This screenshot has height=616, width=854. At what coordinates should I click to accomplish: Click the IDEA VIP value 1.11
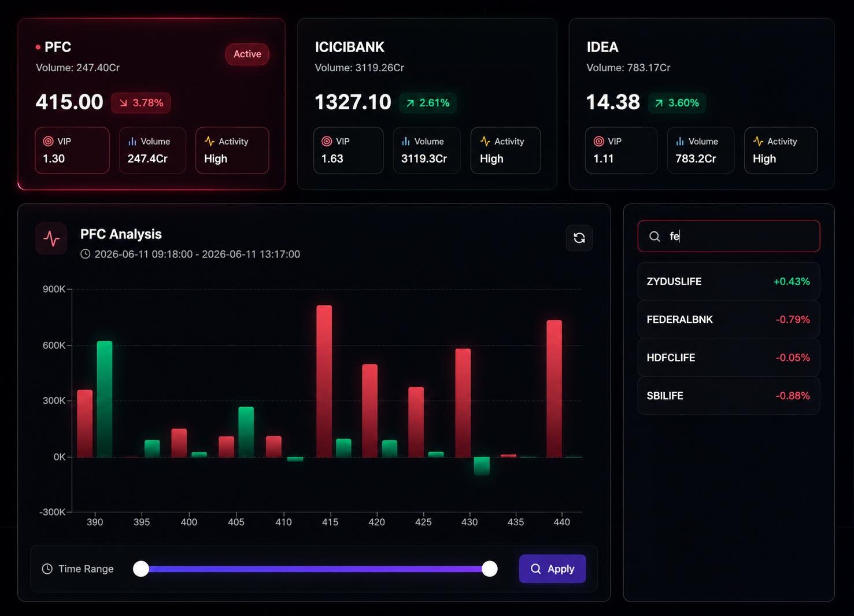click(604, 158)
